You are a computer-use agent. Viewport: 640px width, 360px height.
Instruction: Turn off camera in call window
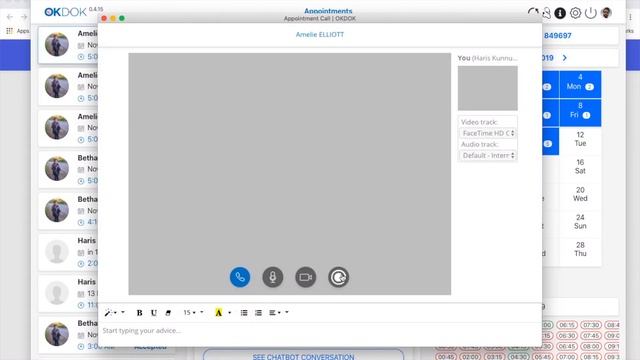305,277
